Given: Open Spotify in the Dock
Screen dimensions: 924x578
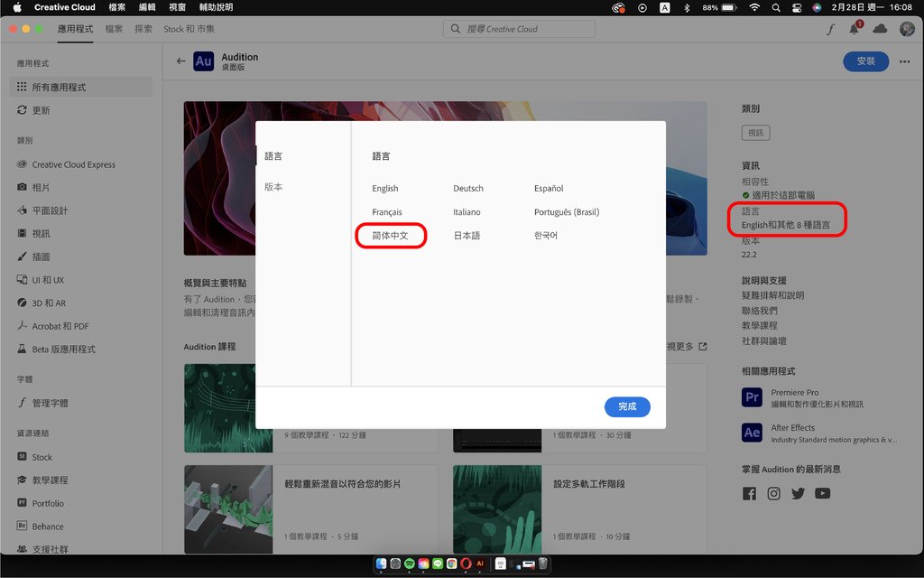Looking at the screenshot, I should (410, 564).
